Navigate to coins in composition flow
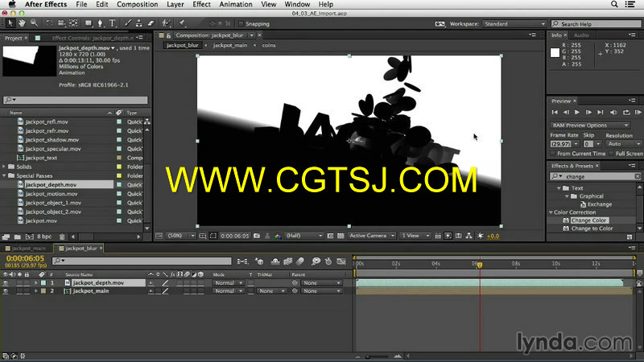The height and width of the screenshot is (362, 644). tap(269, 45)
